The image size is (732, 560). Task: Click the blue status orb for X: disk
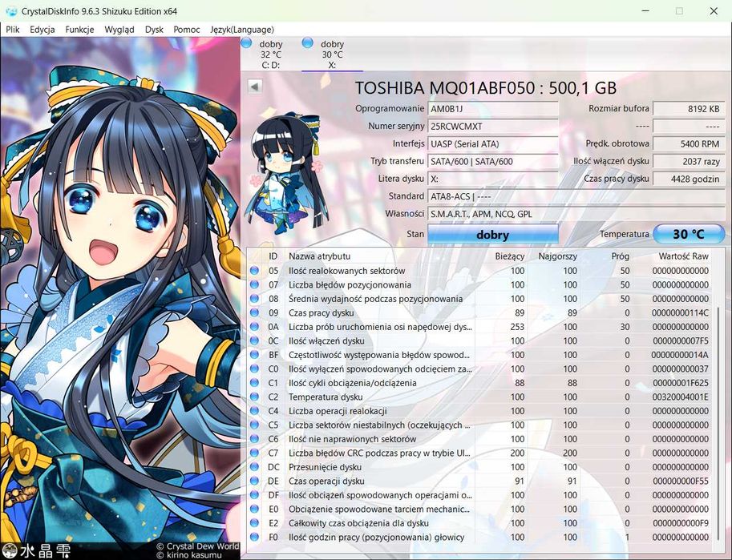pos(307,43)
